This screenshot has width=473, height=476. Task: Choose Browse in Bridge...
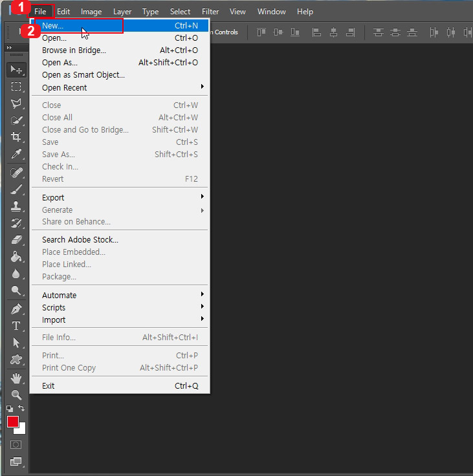click(120, 50)
